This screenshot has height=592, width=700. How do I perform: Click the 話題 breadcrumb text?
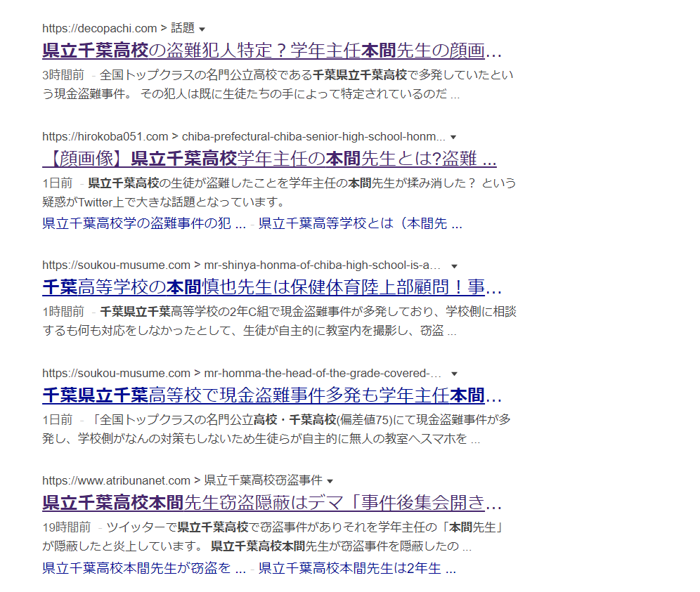click(183, 28)
